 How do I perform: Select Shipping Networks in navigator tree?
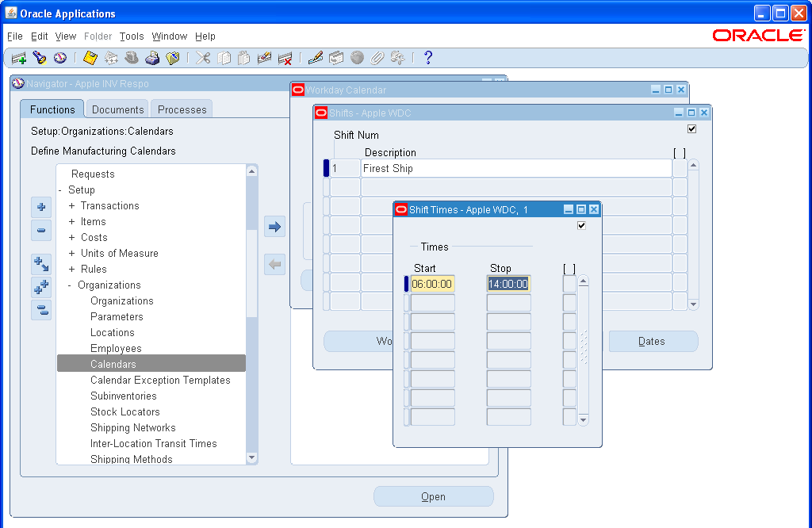[x=132, y=427]
